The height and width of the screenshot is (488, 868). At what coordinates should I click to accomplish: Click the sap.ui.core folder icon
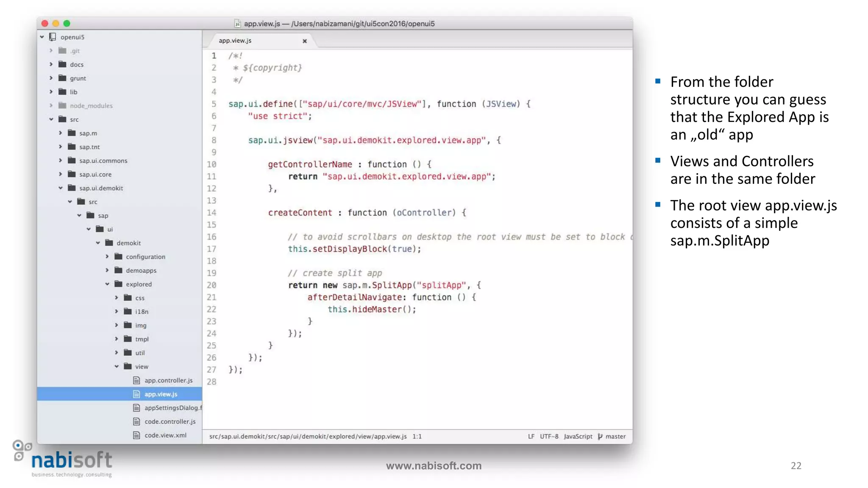tap(72, 174)
